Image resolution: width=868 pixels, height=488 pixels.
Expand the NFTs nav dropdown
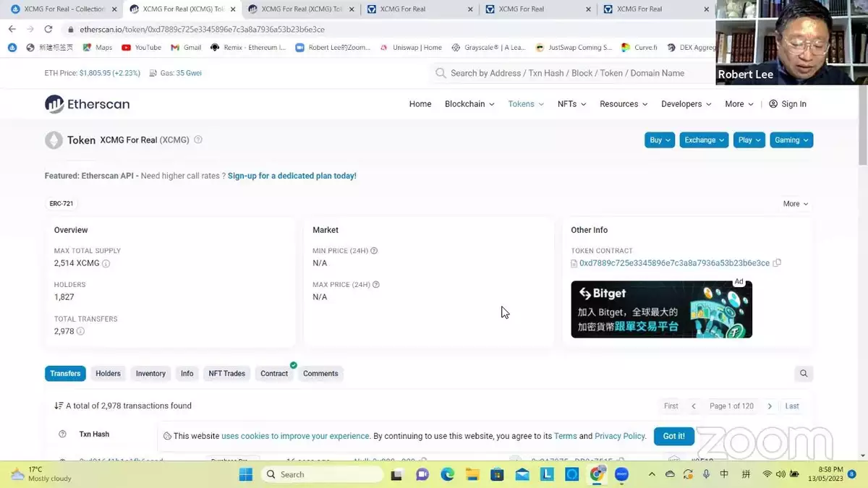(x=571, y=104)
